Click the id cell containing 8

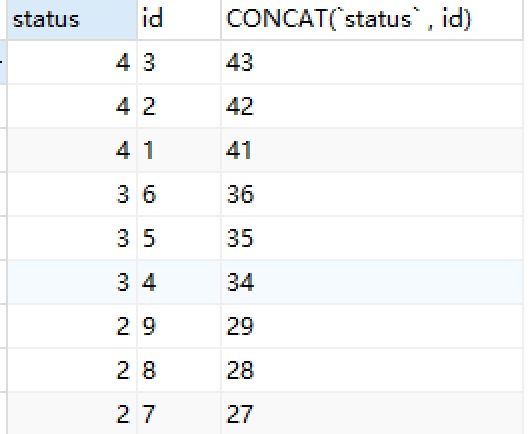pyautogui.click(x=179, y=370)
